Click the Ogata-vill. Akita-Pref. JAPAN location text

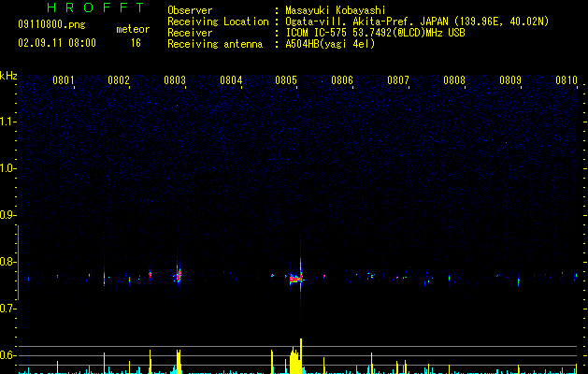pyautogui.click(x=417, y=22)
